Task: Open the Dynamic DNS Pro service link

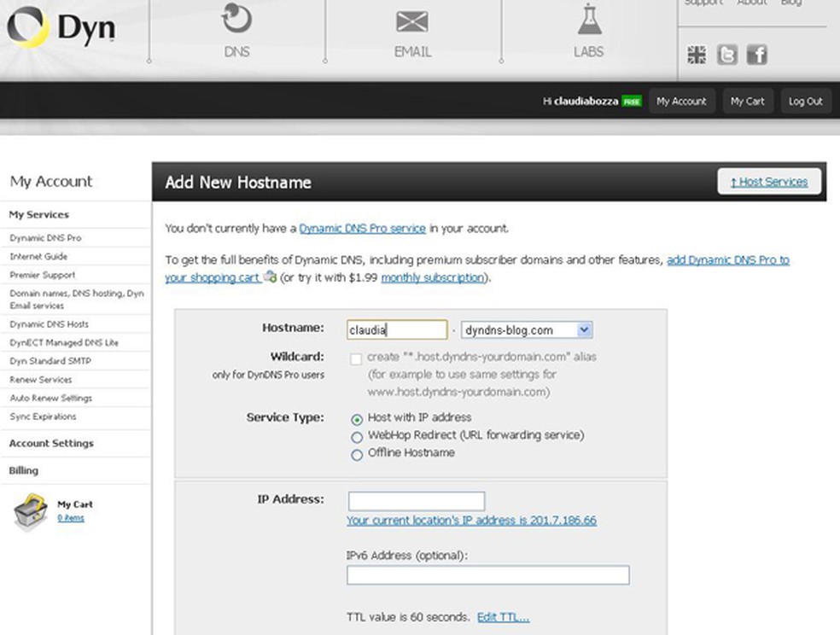Action: [362, 228]
